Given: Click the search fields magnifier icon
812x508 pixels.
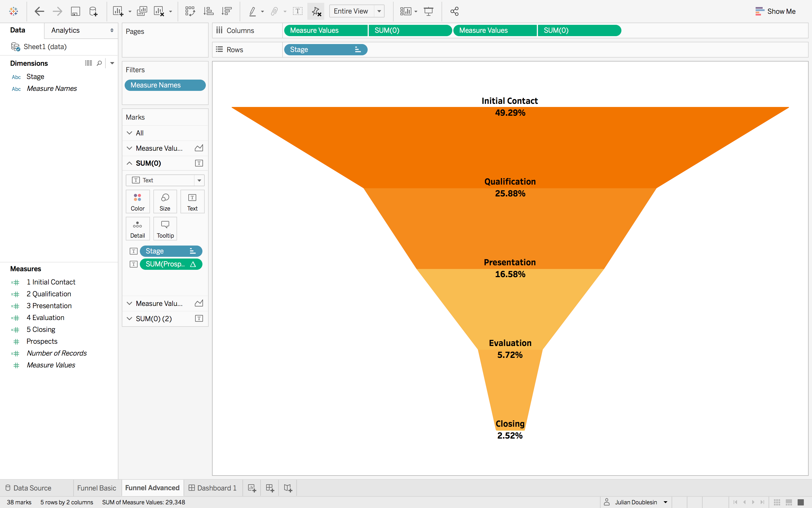Looking at the screenshot, I should [99, 63].
